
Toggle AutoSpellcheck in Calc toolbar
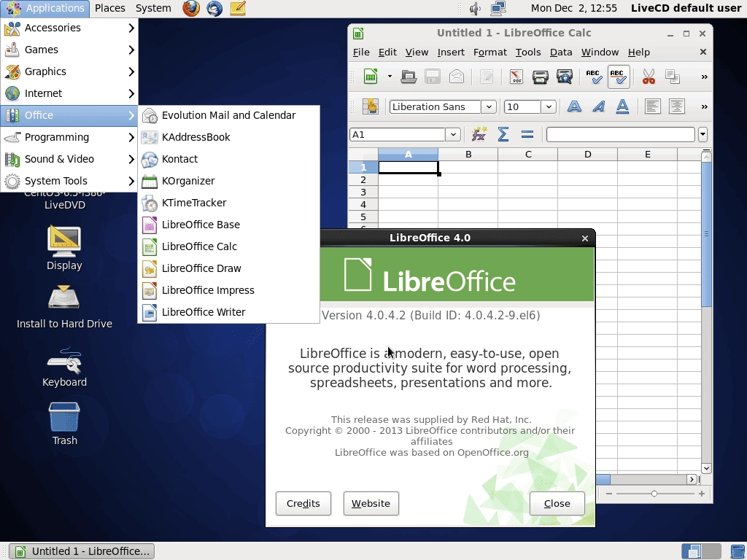[x=619, y=77]
